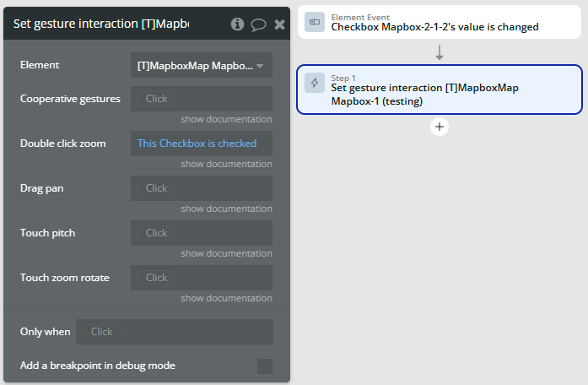Toggle Add a breakpoint in debug mode
This screenshot has width=588, height=385.
pos(265,366)
